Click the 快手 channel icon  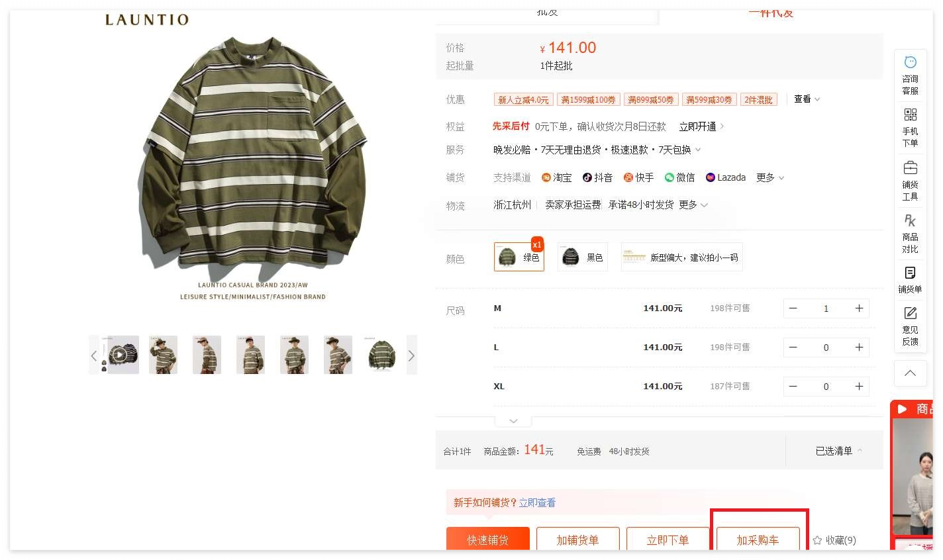(628, 177)
